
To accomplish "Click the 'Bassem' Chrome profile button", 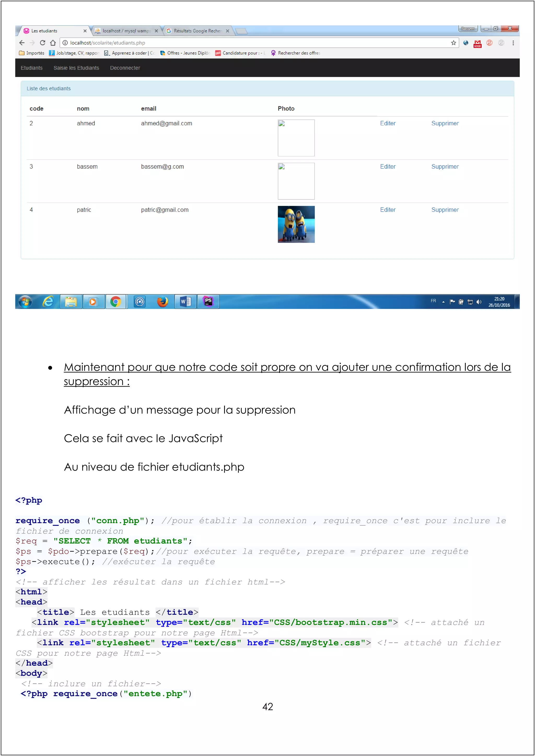I will click(468, 29).
